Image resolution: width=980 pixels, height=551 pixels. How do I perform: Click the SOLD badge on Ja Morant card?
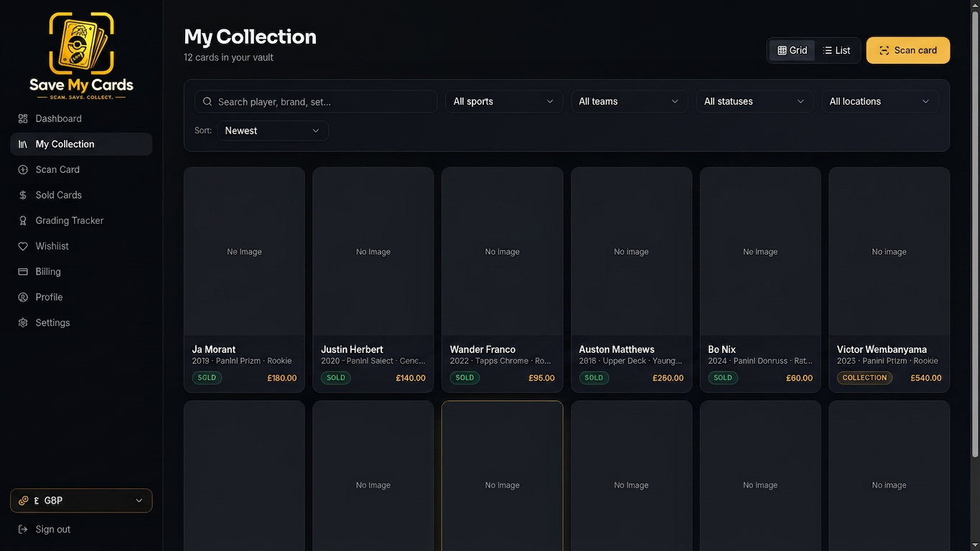[207, 377]
